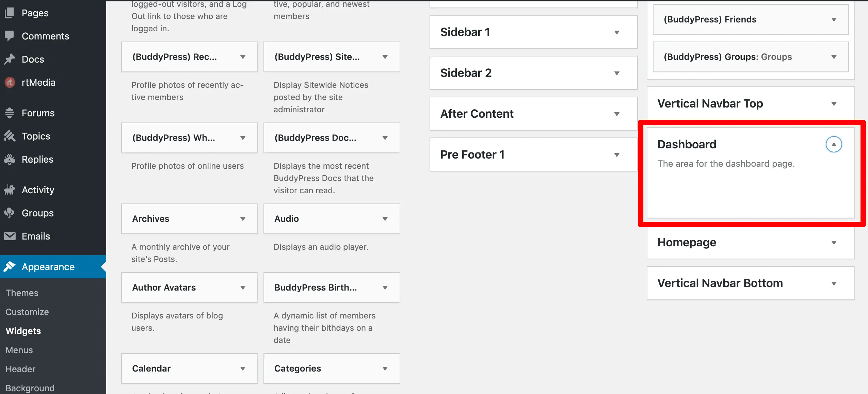The image size is (868, 394).
Task: Expand the (BuddyPress) Friends widget
Action: click(x=834, y=20)
